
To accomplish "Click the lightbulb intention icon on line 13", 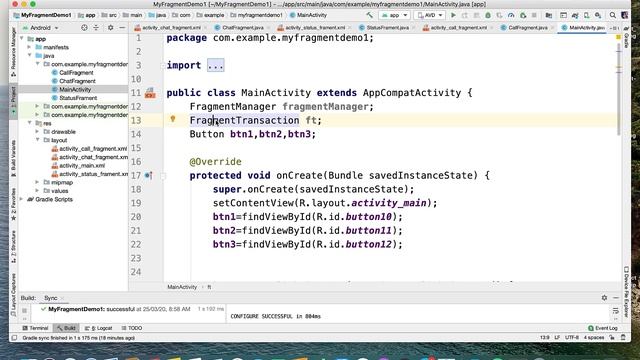I will pyautogui.click(x=173, y=119).
